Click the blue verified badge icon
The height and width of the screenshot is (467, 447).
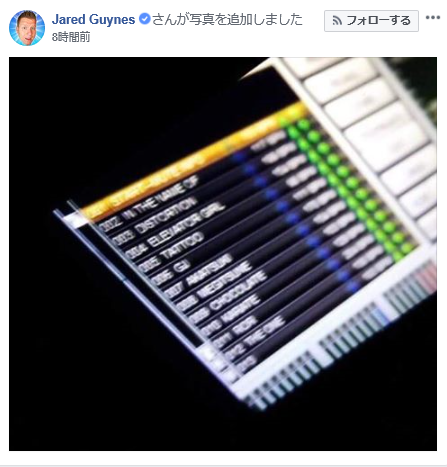[144, 19]
